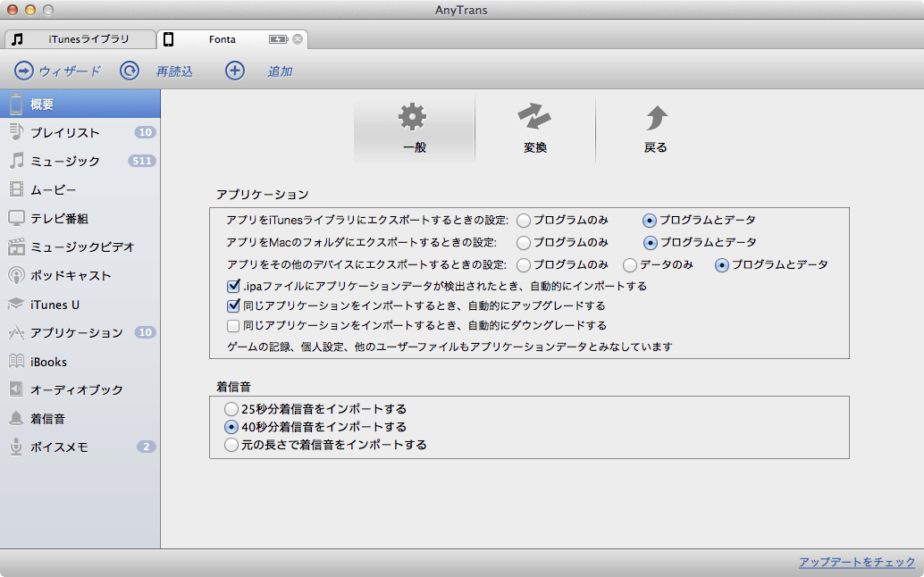The height and width of the screenshot is (577, 924).
Task: Click the ボイスメモ count badge 2
Action: click(x=147, y=447)
